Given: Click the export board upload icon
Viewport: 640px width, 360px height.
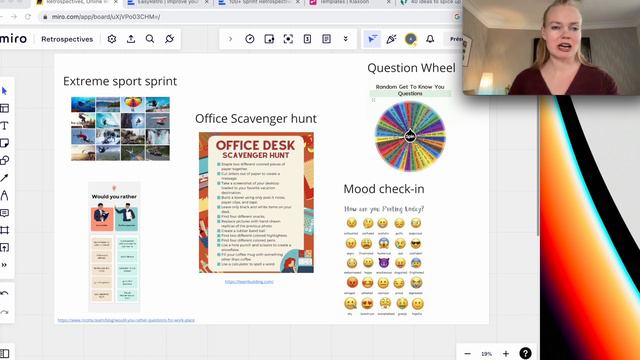Looking at the screenshot, I should coord(131,39).
